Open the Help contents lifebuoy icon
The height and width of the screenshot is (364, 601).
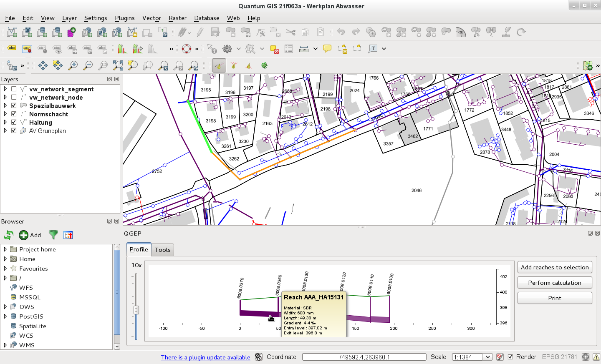pos(187,49)
